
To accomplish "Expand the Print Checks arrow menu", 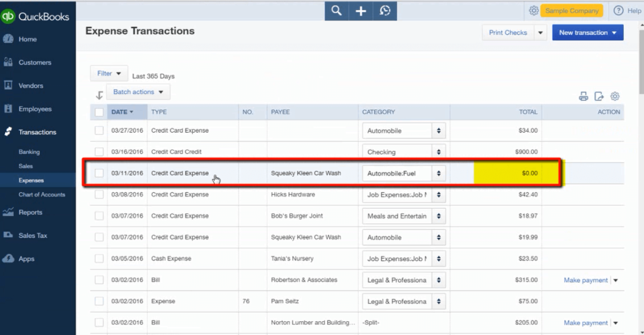I will tap(540, 33).
